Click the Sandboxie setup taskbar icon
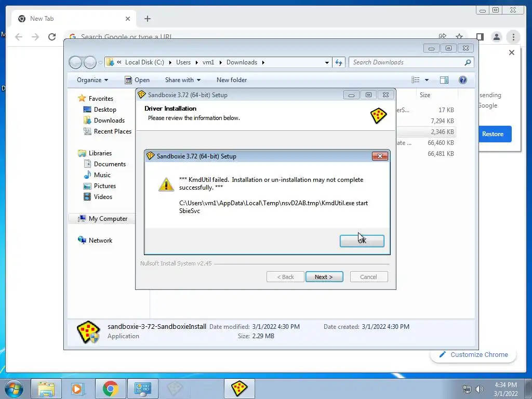 (x=239, y=389)
